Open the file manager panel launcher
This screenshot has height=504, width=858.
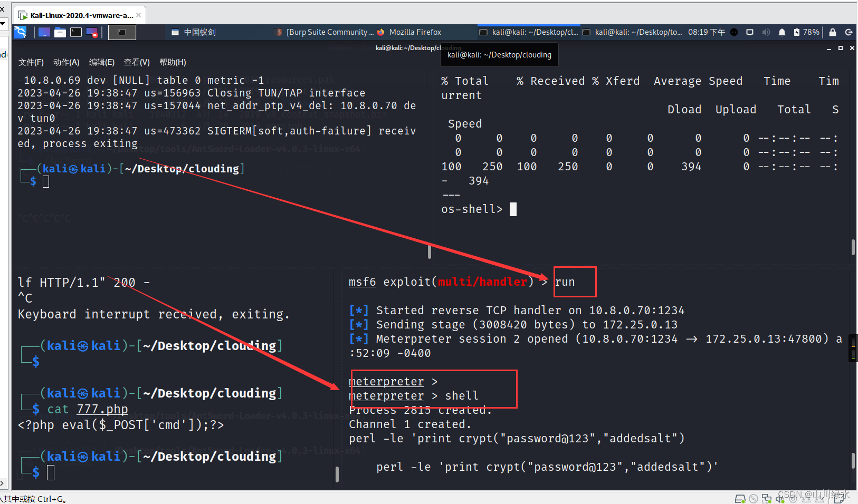[60, 32]
